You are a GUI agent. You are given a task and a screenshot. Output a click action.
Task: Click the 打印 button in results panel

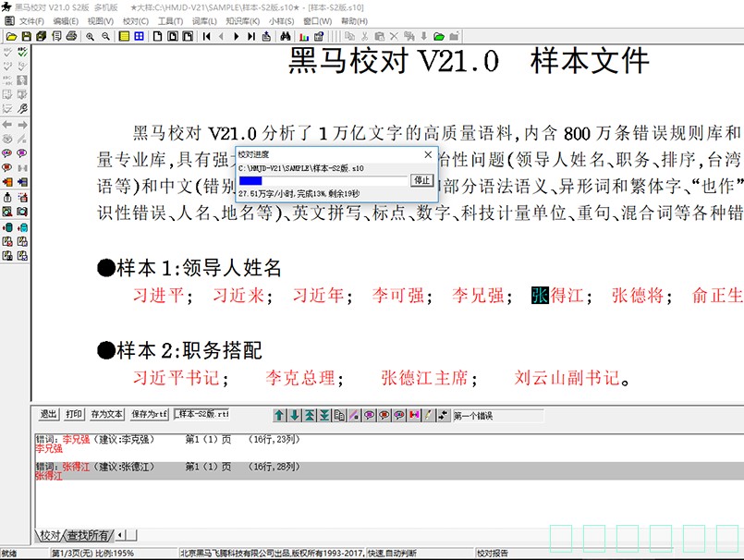74,414
